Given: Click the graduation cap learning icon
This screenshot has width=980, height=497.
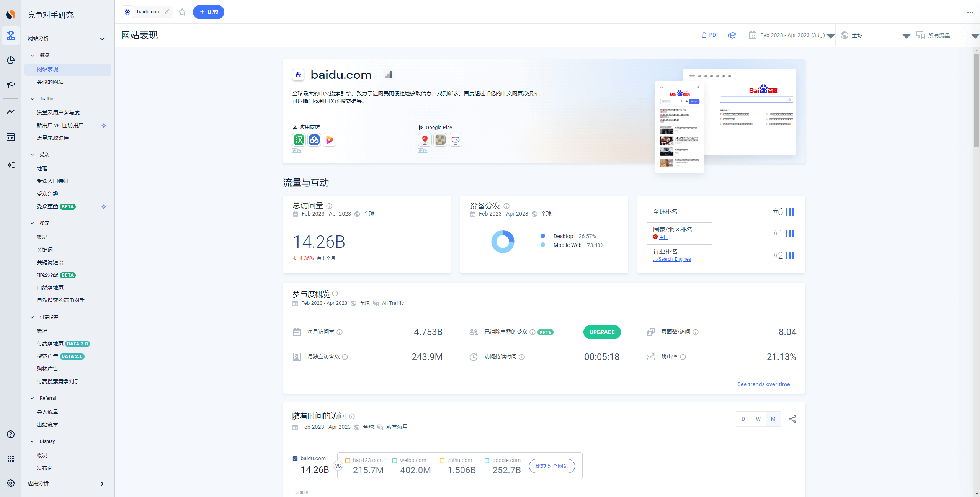Looking at the screenshot, I should 732,35.
